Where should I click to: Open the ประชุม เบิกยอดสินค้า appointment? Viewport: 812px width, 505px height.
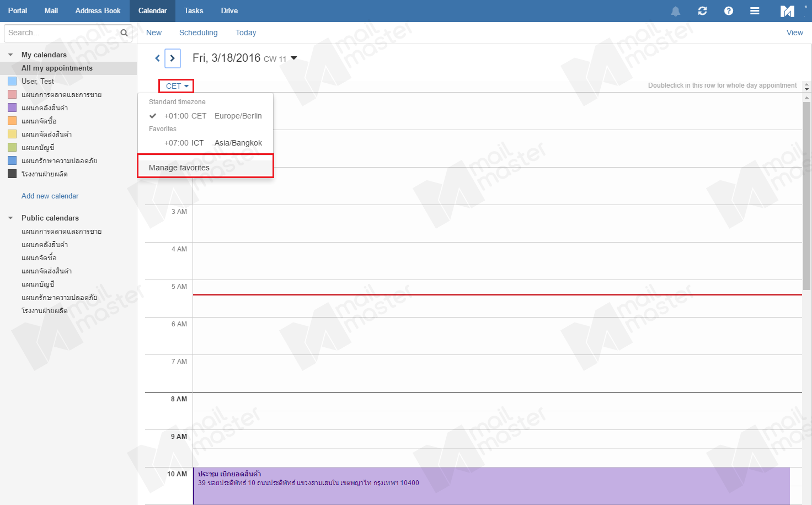point(492,486)
